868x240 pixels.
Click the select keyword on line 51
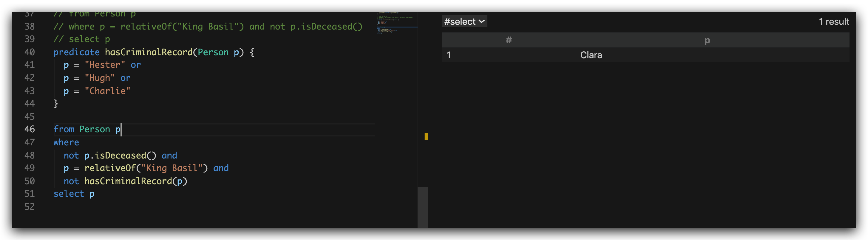point(68,194)
